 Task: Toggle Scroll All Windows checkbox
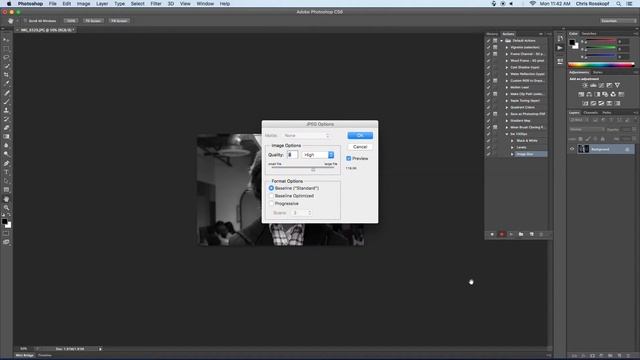coord(25,21)
